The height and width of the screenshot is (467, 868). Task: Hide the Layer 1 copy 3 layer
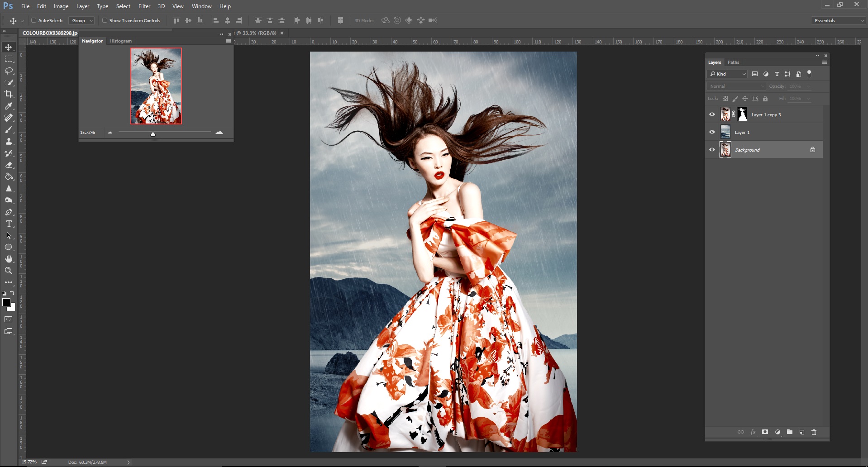pyautogui.click(x=712, y=114)
